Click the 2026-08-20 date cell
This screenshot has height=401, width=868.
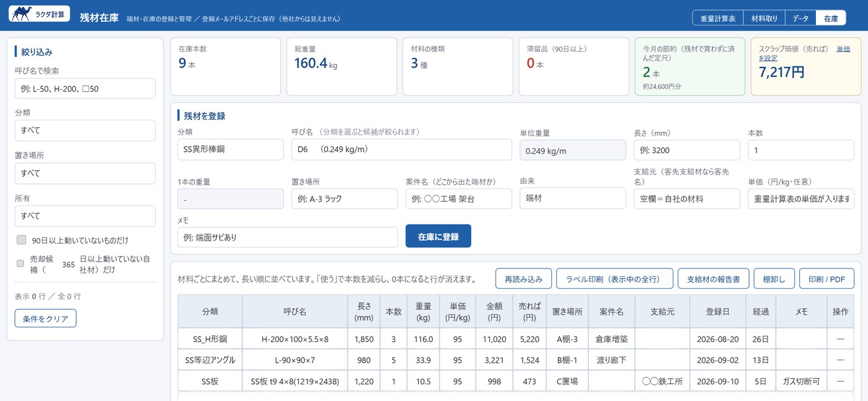pyautogui.click(x=717, y=339)
